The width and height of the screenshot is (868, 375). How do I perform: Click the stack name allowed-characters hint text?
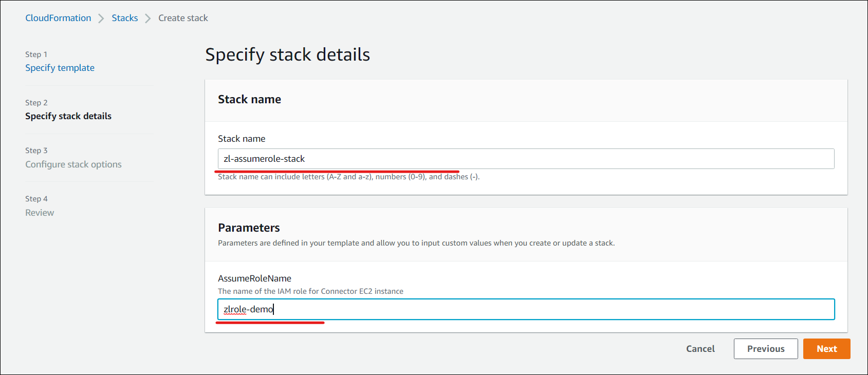coord(348,177)
